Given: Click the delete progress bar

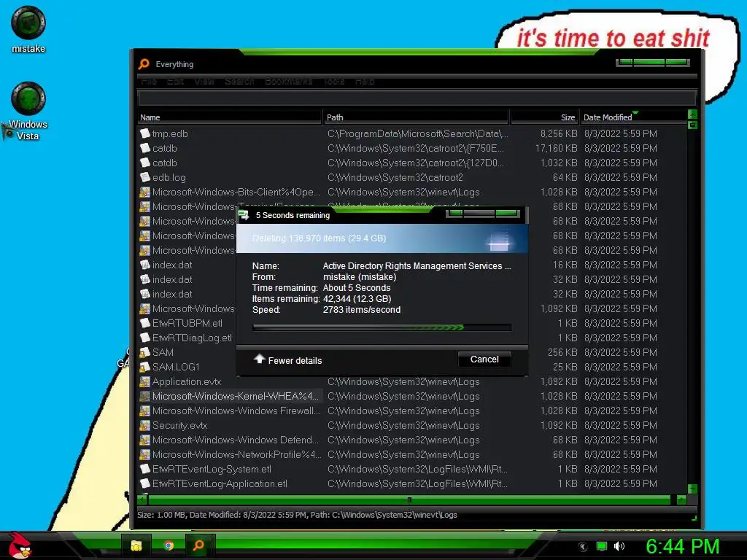Looking at the screenshot, I should [x=382, y=327].
